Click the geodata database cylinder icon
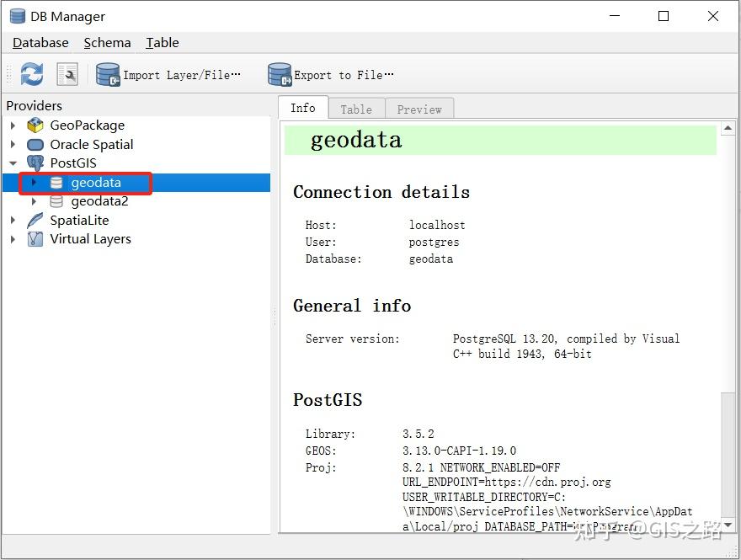 56,182
